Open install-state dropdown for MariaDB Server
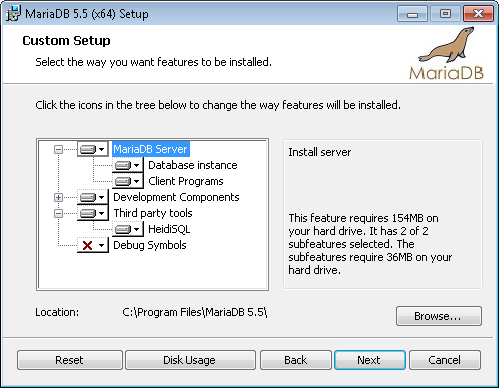This screenshot has width=499, height=388. tap(93, 149)
